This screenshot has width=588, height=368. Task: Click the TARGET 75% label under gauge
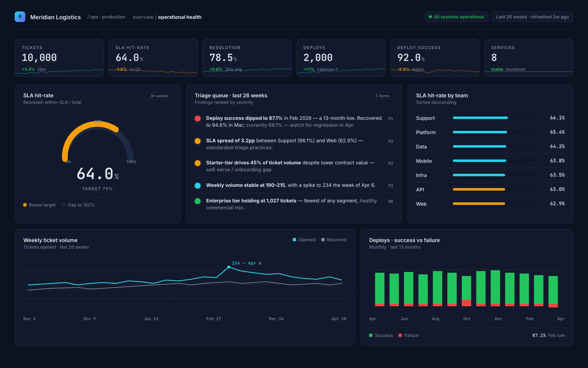point(97,189)
